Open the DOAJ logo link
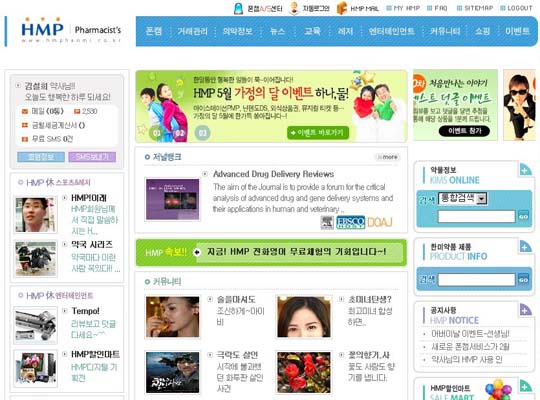The image size is (540, 400). pyautogui.click(x=380, y=223)
